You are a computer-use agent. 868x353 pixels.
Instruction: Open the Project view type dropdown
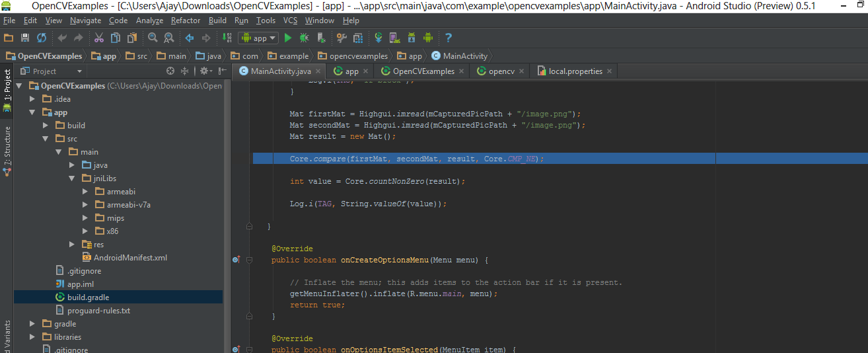(x=52, y=71)
